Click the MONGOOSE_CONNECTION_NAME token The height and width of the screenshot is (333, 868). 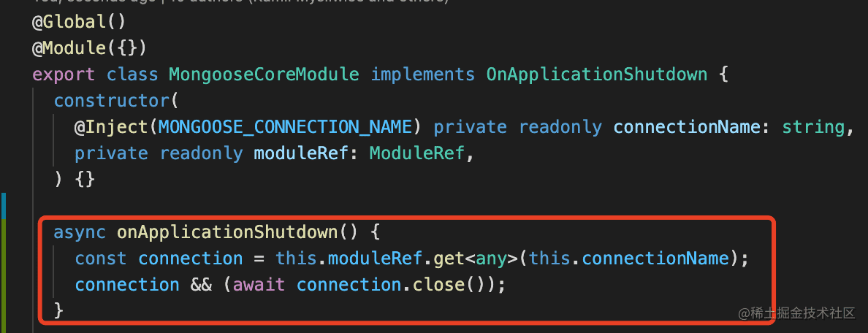coord(286,127)
